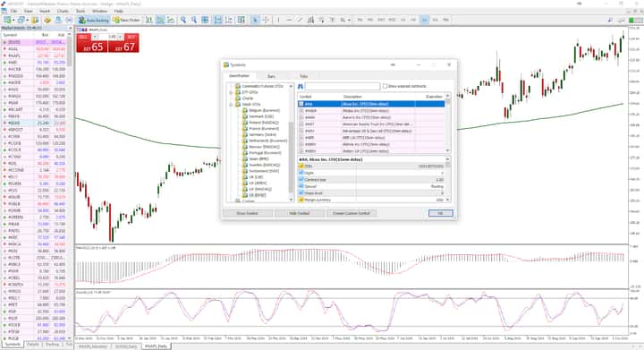Click the Show Symbol button
Image resolution: width=644 pixels, height=350 pixels.
click(x=247, y=213)
